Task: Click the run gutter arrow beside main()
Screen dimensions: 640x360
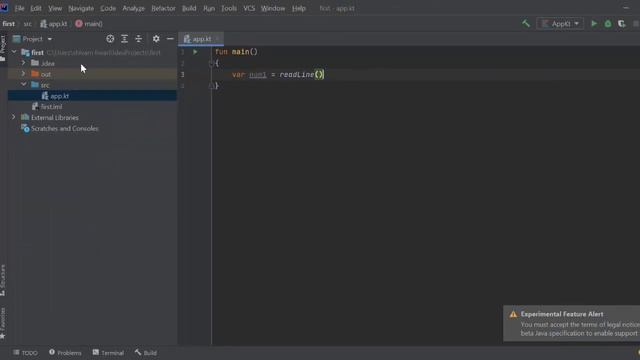Action: coord(195,52)
